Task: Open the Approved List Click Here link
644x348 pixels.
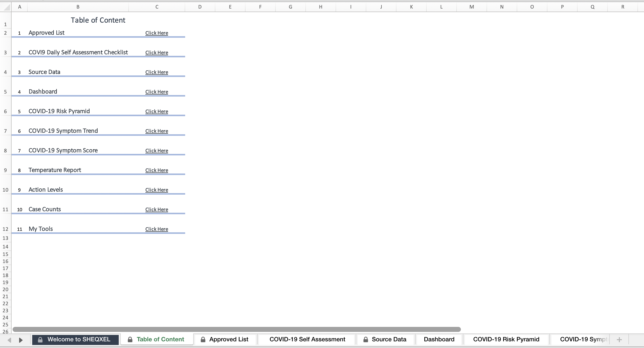Action: [x=157, y=33]
